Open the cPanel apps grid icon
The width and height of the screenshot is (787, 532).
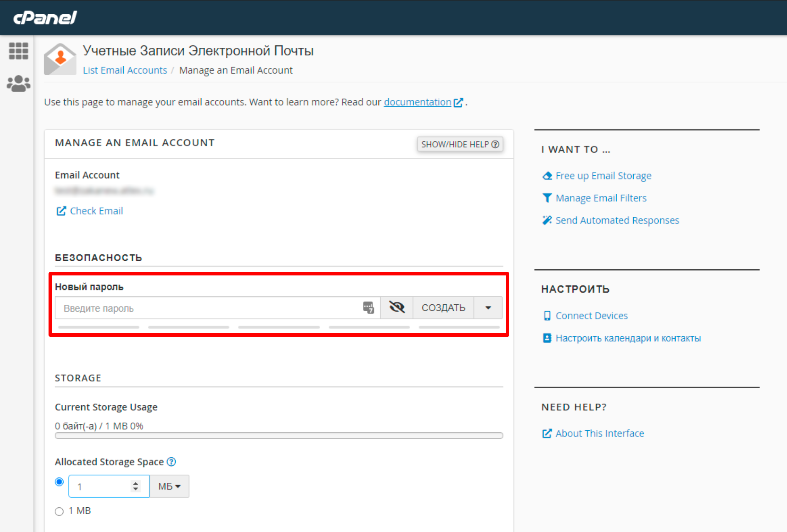coord(18,51)
